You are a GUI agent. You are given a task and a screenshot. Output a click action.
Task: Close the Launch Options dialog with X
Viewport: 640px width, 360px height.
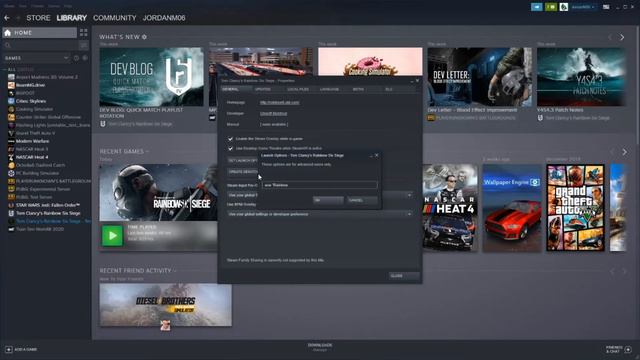click(x=377, y=156)
